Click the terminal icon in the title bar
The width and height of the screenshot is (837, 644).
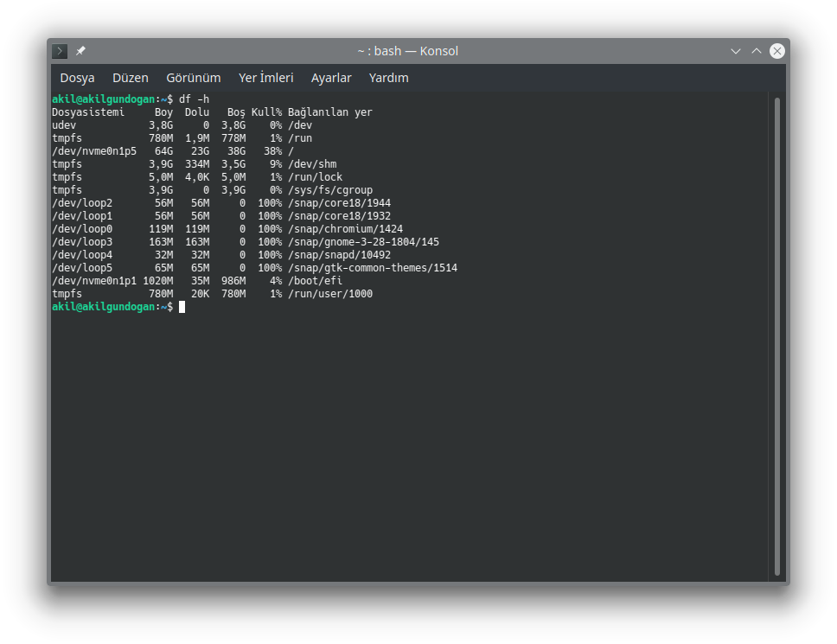click(x=60, y=51)
